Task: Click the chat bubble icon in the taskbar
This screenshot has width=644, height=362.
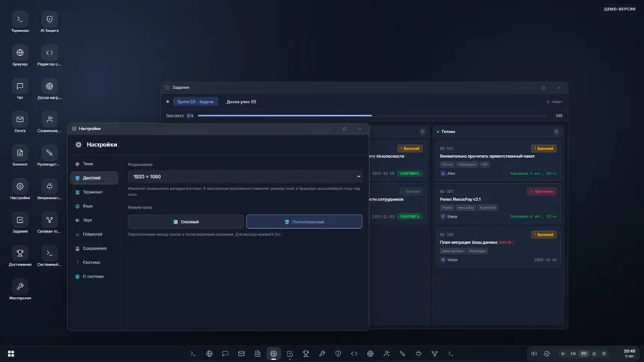Action: point(225,353)
